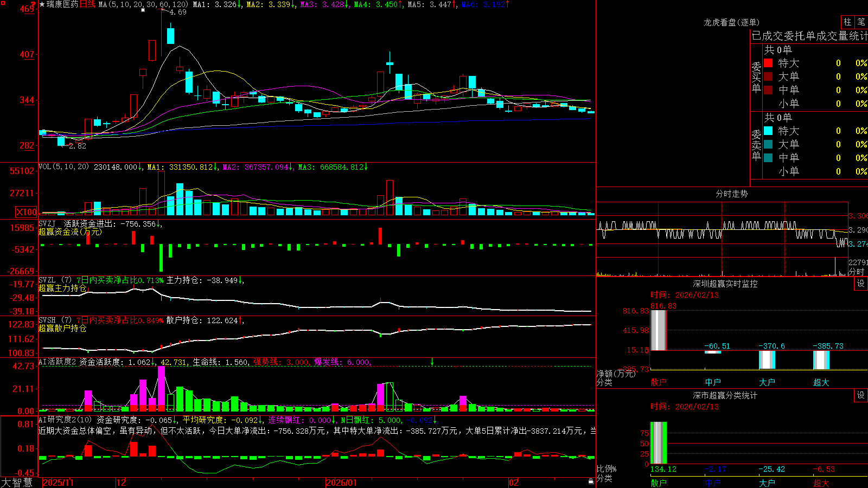Click the 02 month marker on the timeline
868x488 pixels.
point(514,483)
